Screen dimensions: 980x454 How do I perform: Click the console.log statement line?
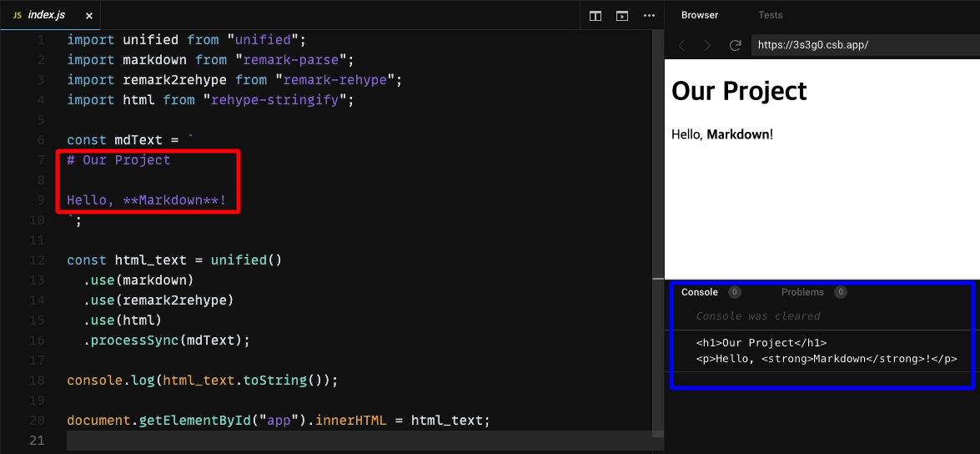pyautogui.click(x=203, y=381)
